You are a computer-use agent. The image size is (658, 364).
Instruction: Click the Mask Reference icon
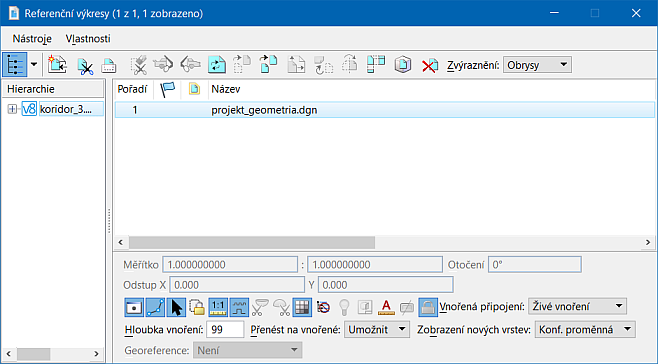(109, 65)
